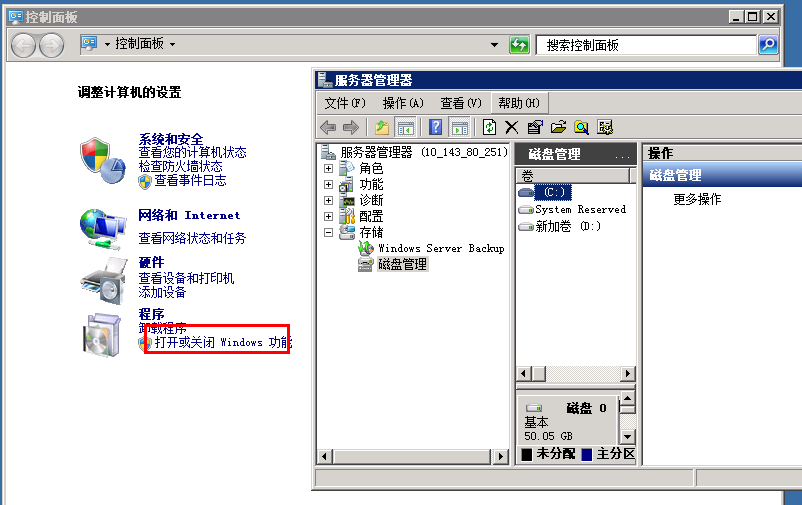This screenshot has width=802, height=505.
Task: Expand the 配置 tree node
Action: [x=328, y=216]
